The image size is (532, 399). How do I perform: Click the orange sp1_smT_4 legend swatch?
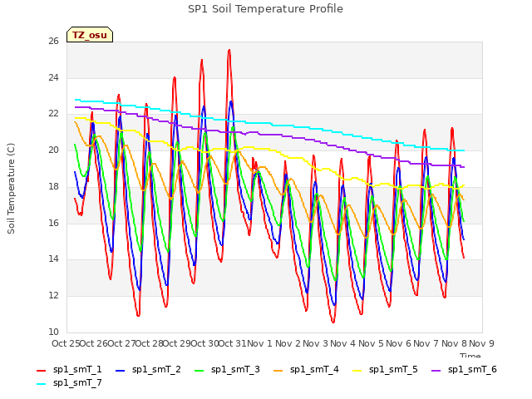pyautogui.click(x=278, y=371)
